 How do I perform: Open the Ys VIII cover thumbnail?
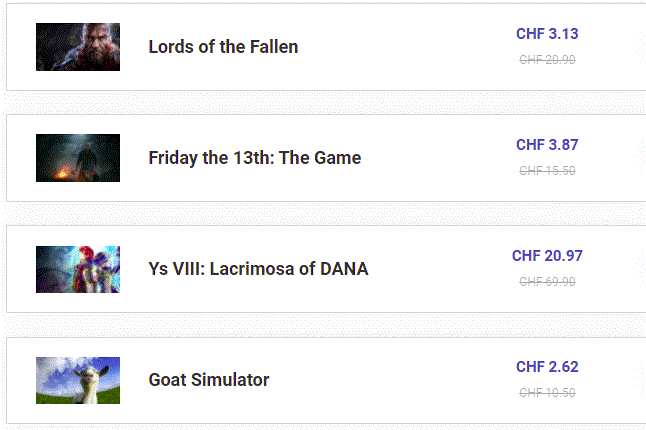click(78, 269)
